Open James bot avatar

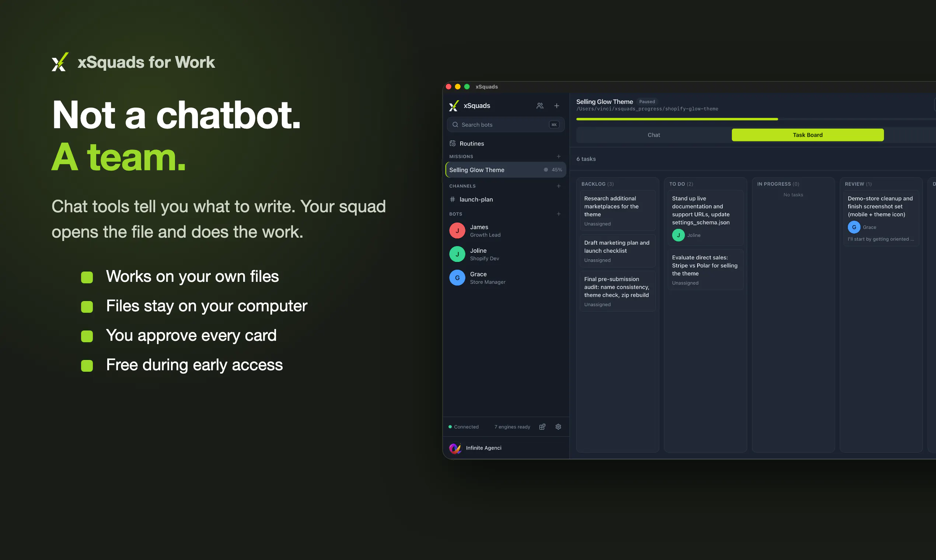[457, 231]
